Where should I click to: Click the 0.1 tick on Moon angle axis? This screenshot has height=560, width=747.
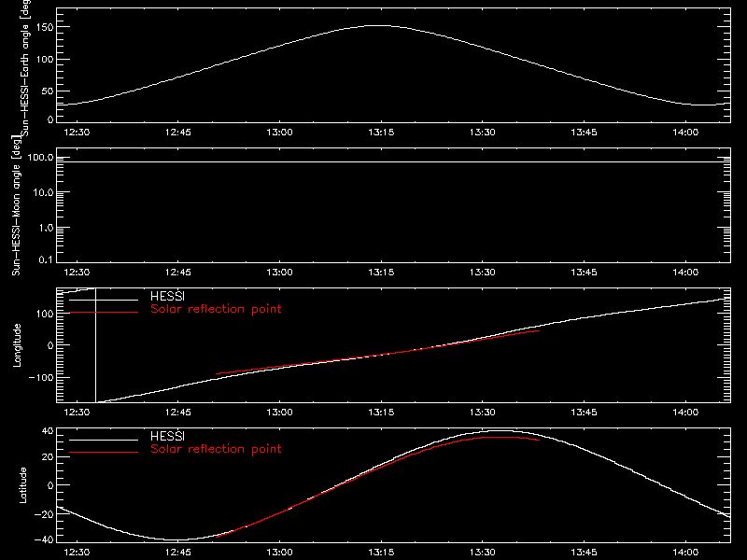coord(46,259)
